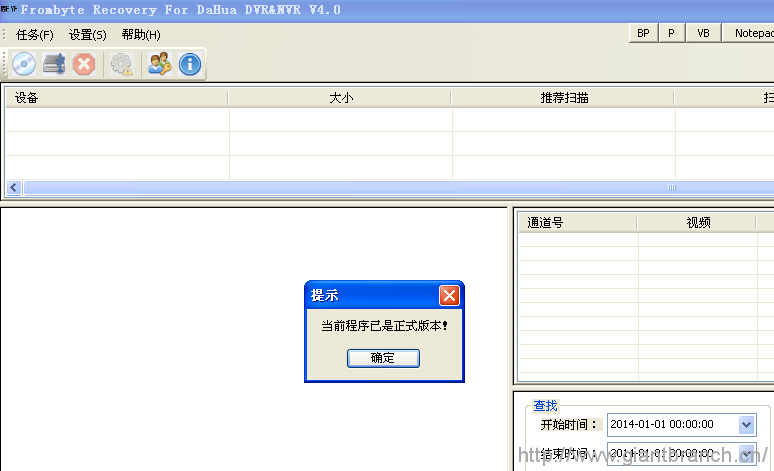Click the 推荐扫描 column header

pos(563,98)
